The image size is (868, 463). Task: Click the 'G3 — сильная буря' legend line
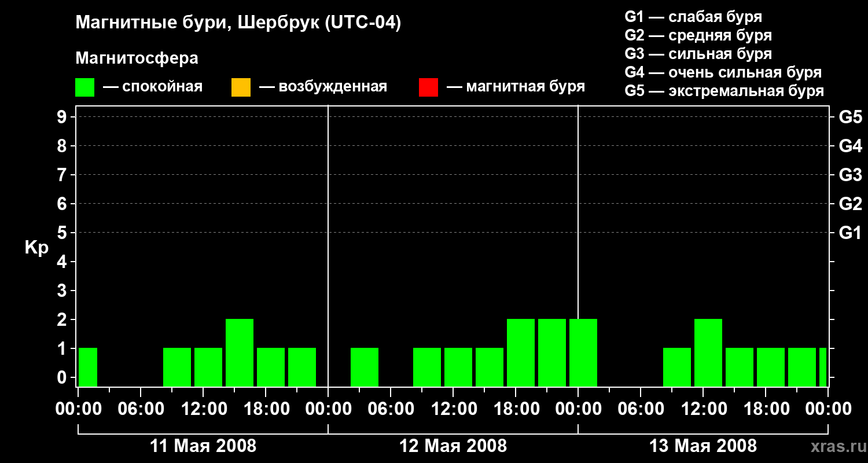point(698,54)
